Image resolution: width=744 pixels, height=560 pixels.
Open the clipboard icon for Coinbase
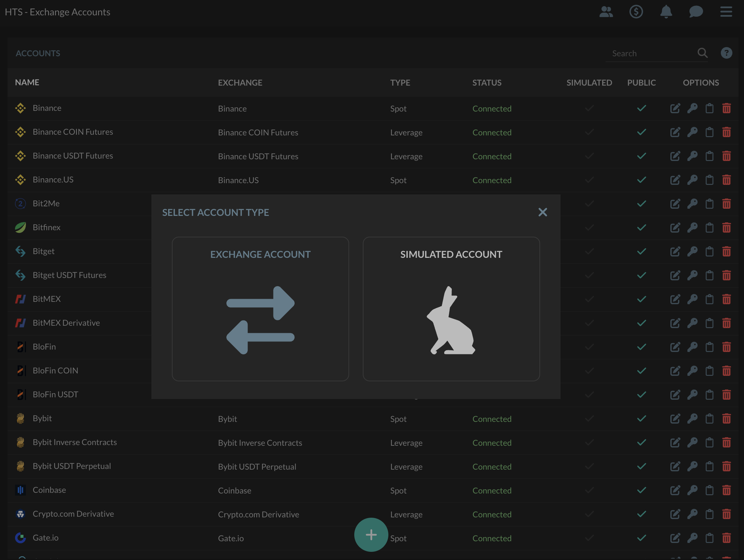709,490
